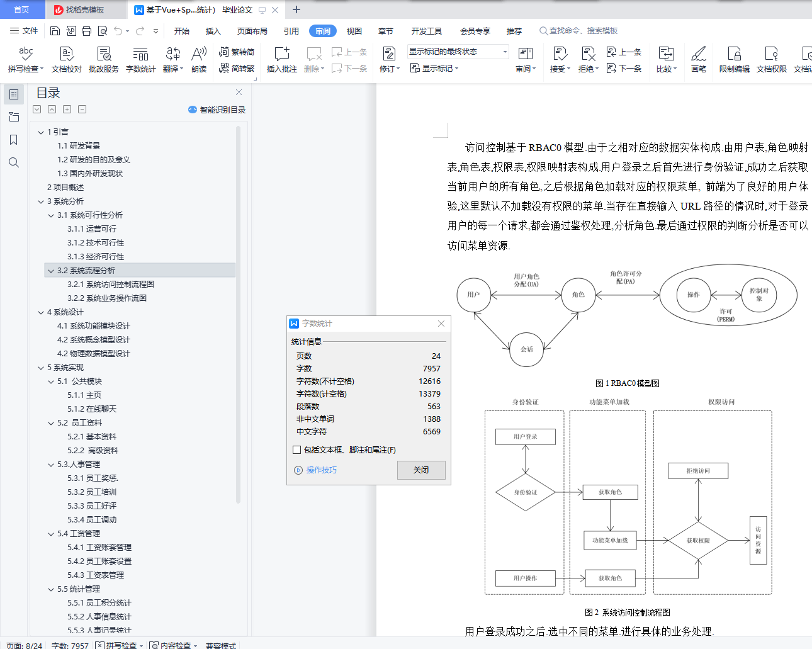Jump to 5.4.2 员工账套设置 heading
Image resolution: width=812 pixels, height=649 pixels.
[99, 562]
